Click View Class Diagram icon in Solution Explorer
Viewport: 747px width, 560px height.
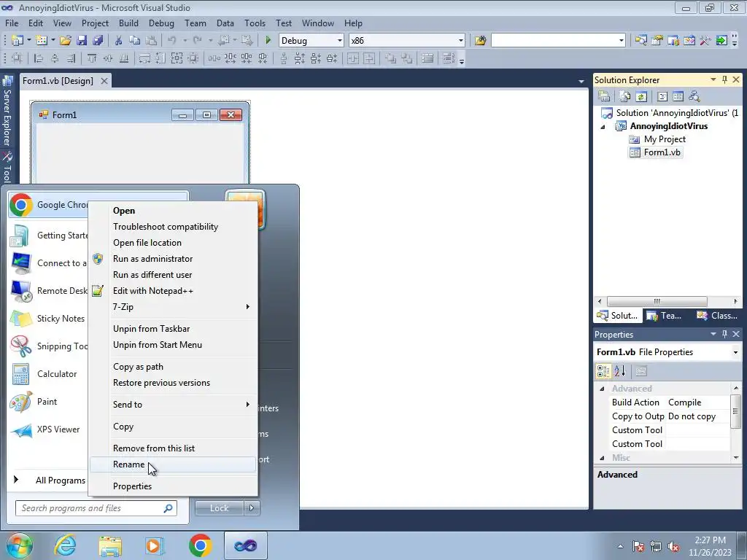click(694, 97)
